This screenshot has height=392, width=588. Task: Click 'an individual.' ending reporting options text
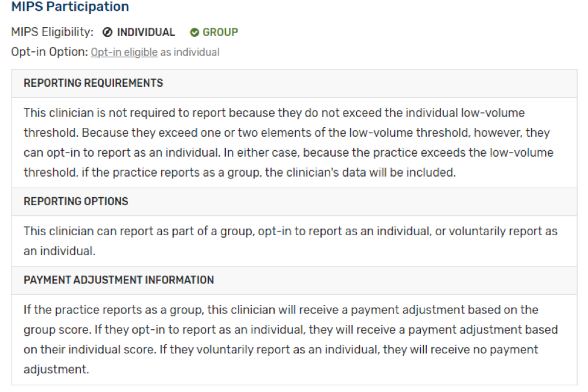pyautogui.click(x=60, y=251)
